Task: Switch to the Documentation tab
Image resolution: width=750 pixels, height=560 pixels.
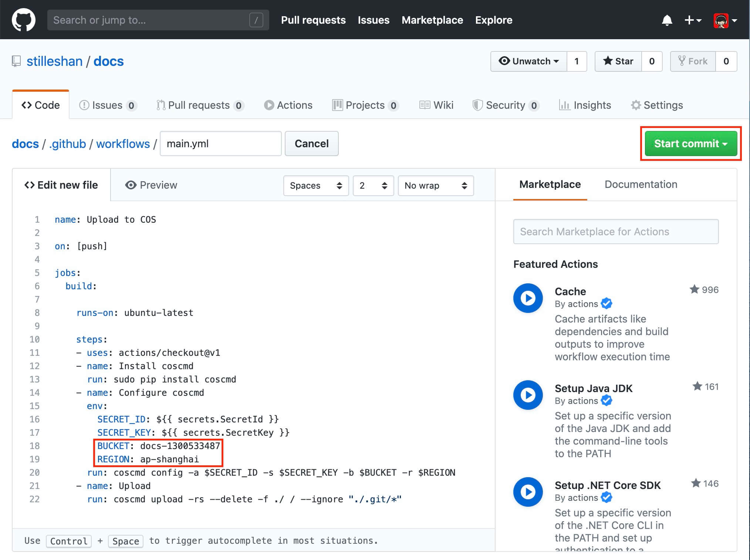Action: tap(641, 185)
